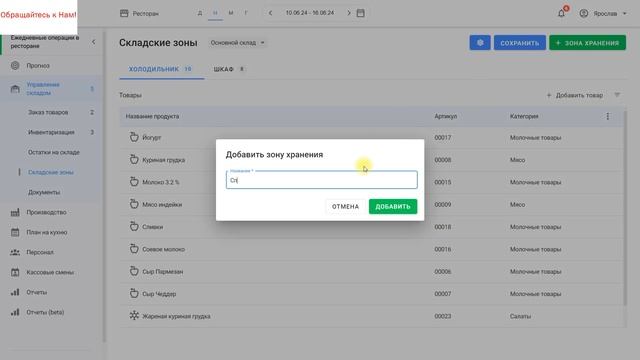Click the Сохранить button
640x360 pixels.
pyautogui.click(x=520, y=42)
